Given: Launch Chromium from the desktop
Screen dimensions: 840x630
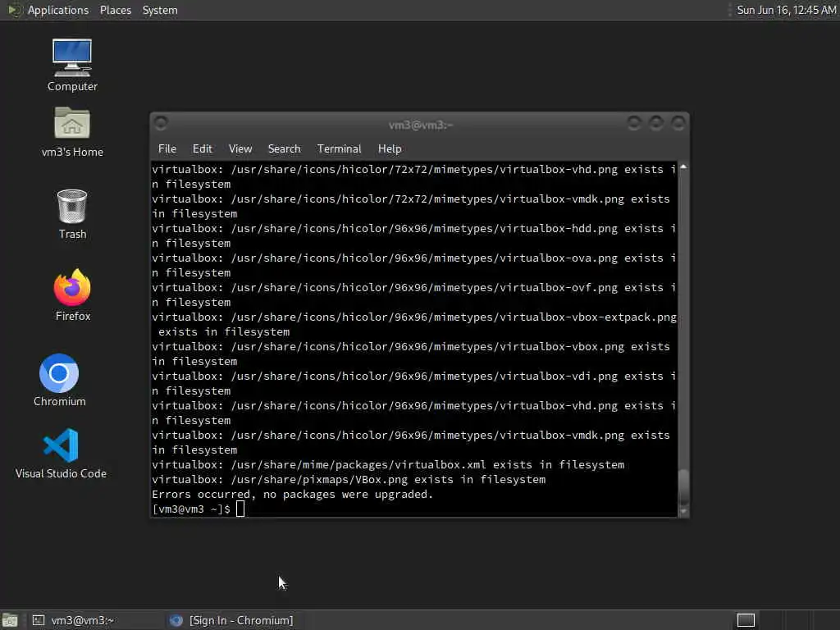Looking at the screenshot, I should (59, 380).
